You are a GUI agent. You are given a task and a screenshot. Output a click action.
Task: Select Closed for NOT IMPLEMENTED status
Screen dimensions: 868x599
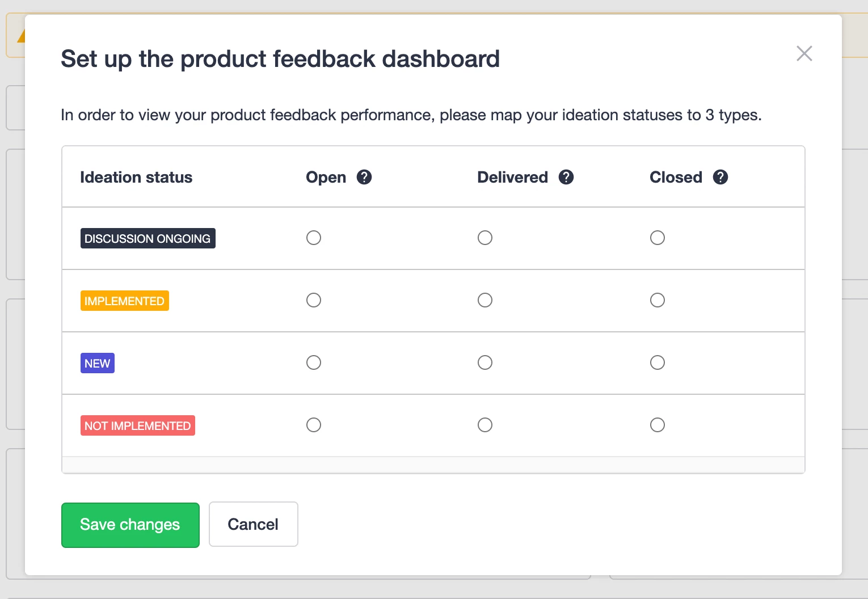click(x=657, y=425)
